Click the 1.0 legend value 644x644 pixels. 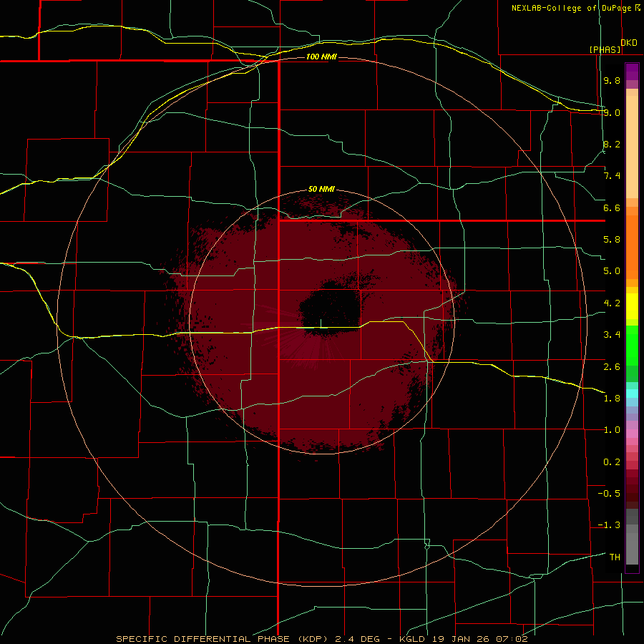coord(612,430)
